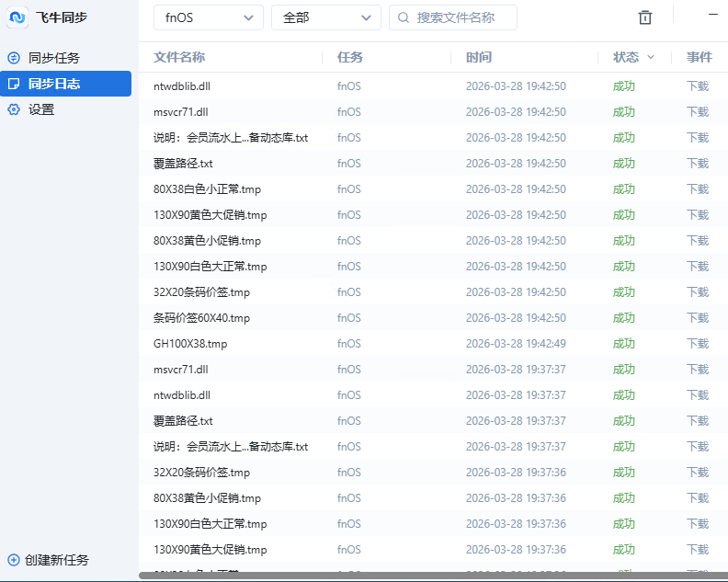Delete logs with the trash icon
Viewport: 728px width, 582px height.
[x=645, y=17]
